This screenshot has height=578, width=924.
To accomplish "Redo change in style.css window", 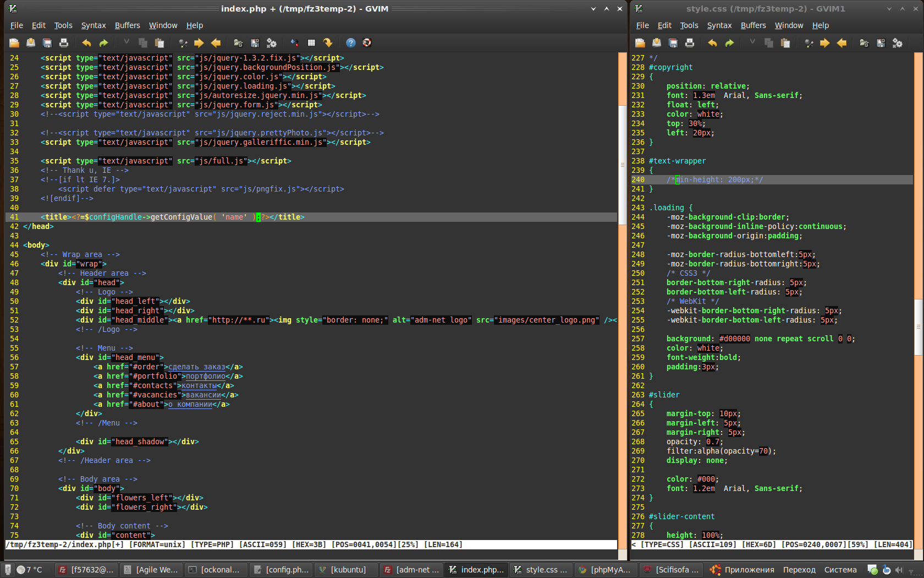I will point(729,43).
